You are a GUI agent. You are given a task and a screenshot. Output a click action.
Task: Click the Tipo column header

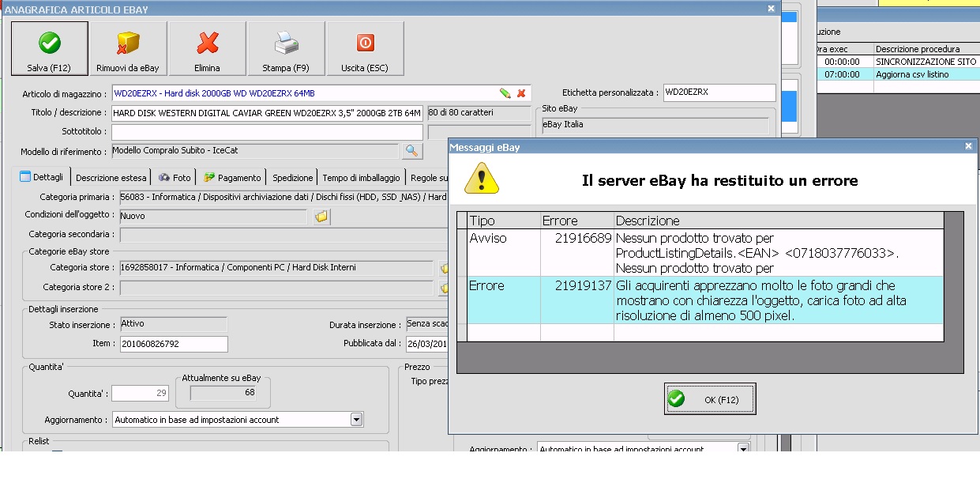pos(504,221)
